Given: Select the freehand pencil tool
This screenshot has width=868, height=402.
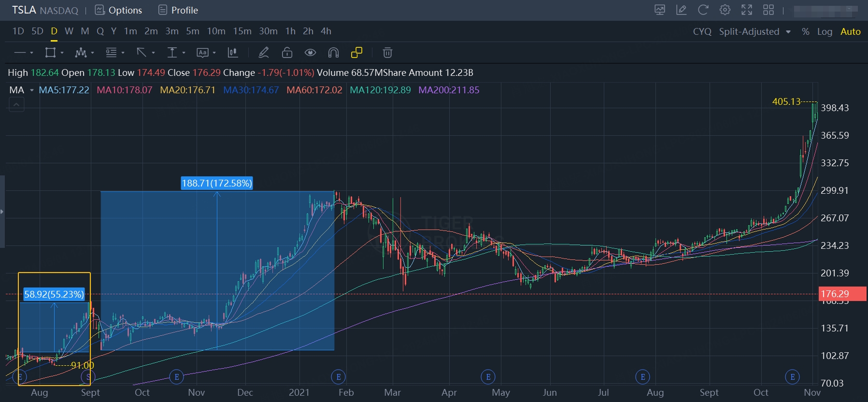Looking at the screenshot, I should tap(263, 53).
